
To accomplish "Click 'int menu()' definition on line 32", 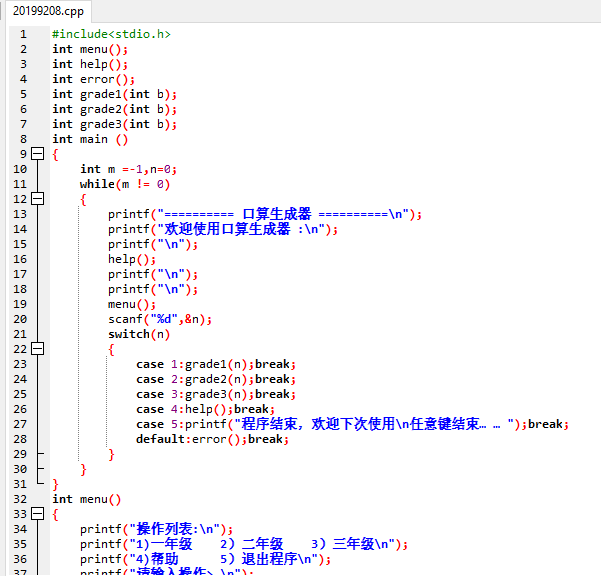I will tap(87, 499).
